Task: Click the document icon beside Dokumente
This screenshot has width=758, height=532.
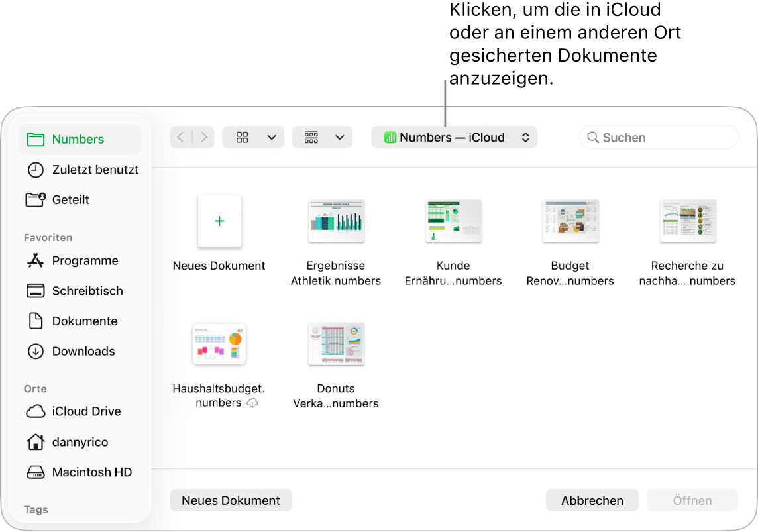Action: click(36, 321)
